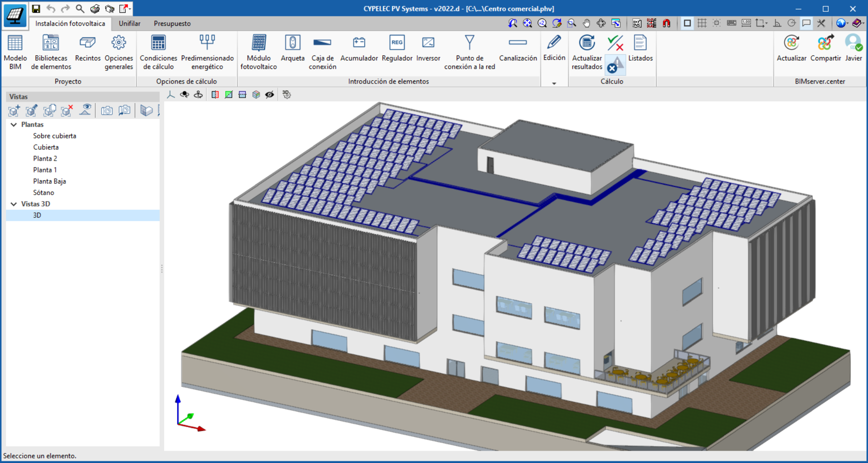Switch to the Unifilar tab
Viewport: 868px width, 463px height.
click(129, 24)
